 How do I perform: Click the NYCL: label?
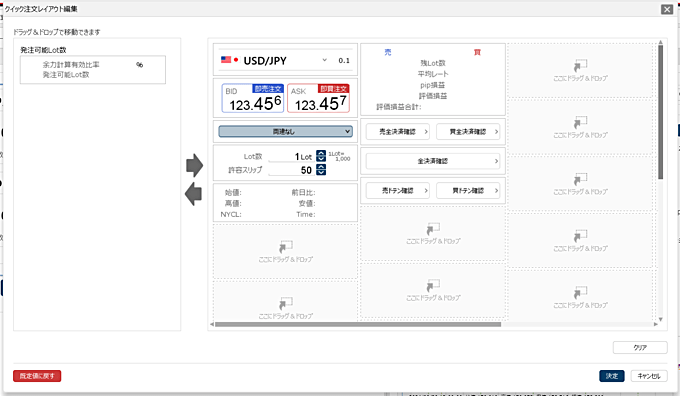point(231,214)
